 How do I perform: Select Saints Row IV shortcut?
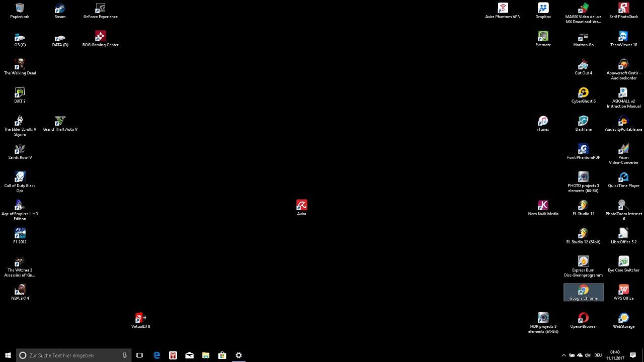[20, 152]
